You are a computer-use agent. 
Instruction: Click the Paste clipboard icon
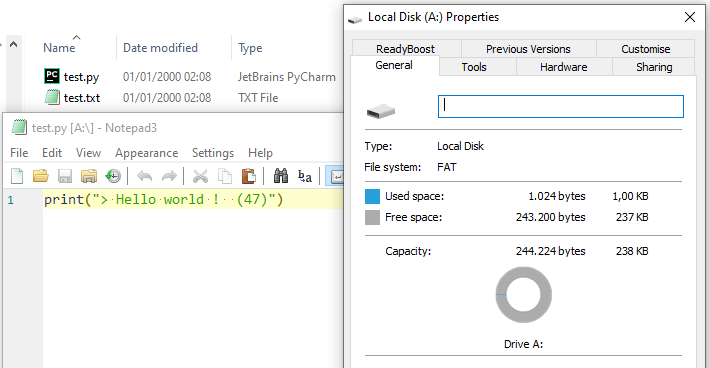click(249, 176)
